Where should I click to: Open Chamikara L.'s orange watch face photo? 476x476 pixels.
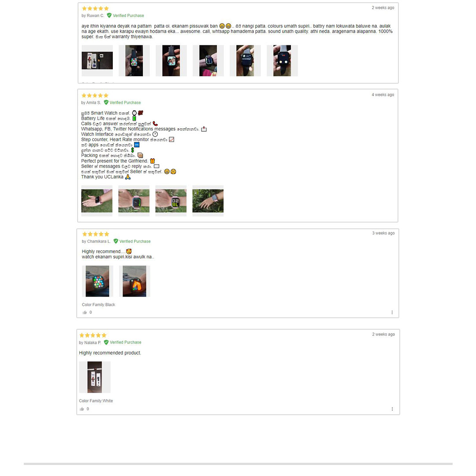point(134,281)
